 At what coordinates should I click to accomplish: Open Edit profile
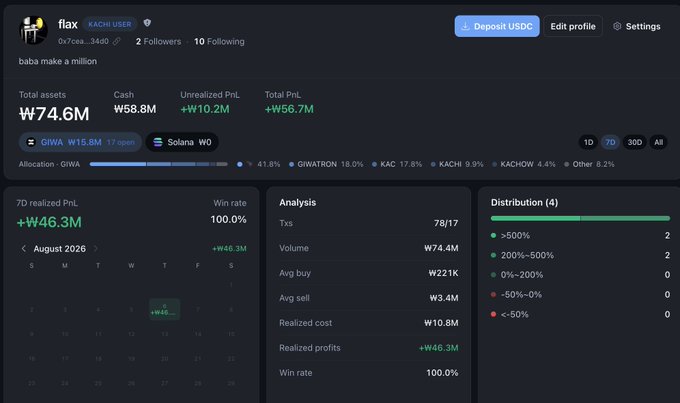click(573, 26)
